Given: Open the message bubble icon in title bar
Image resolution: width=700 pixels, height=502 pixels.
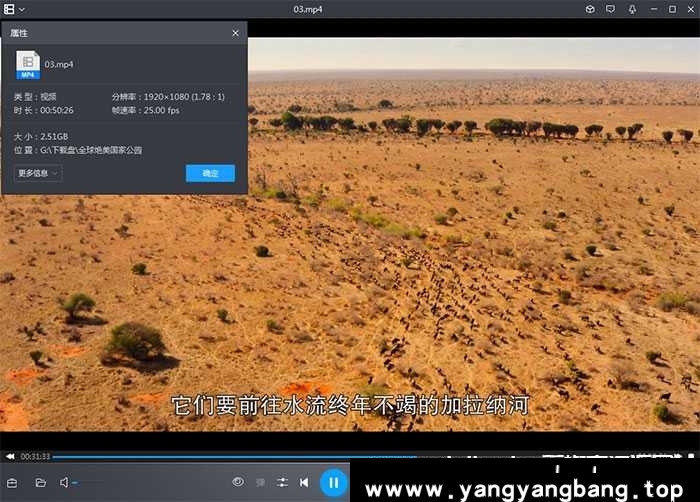Looking at the screenshot, I should click(x=611, y=9).
